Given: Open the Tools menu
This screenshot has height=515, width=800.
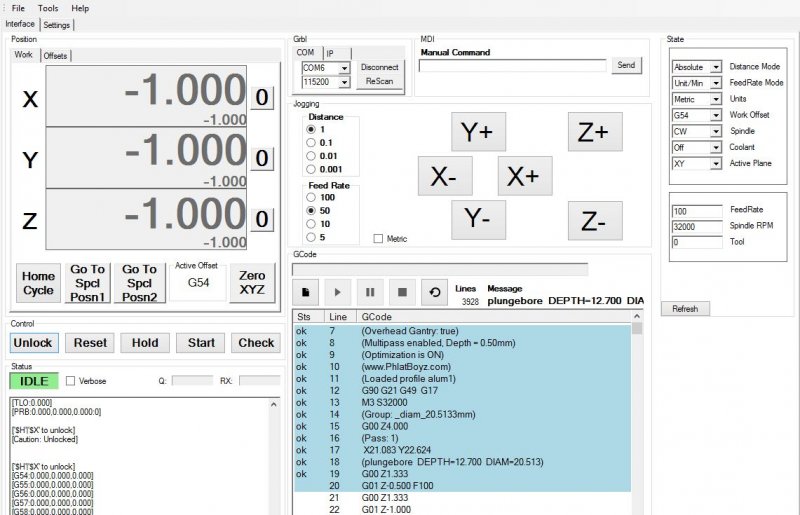Looking at the screenshot, I should (48, 8).
